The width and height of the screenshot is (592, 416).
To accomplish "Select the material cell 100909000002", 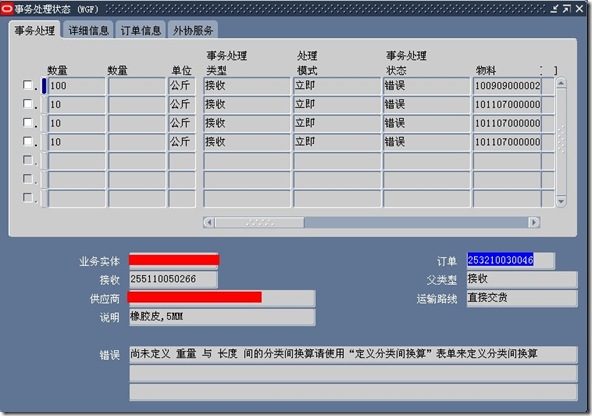I will coord(507,86).
